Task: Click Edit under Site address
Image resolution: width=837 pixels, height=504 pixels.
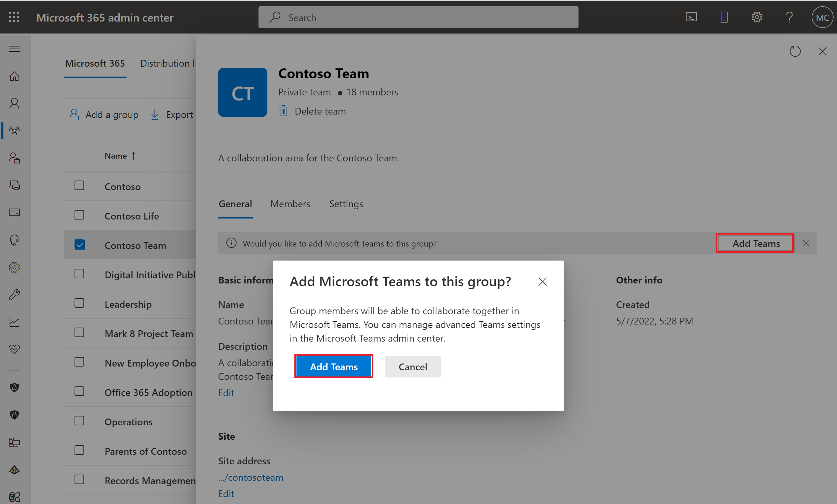Action: tap(226, 494)
